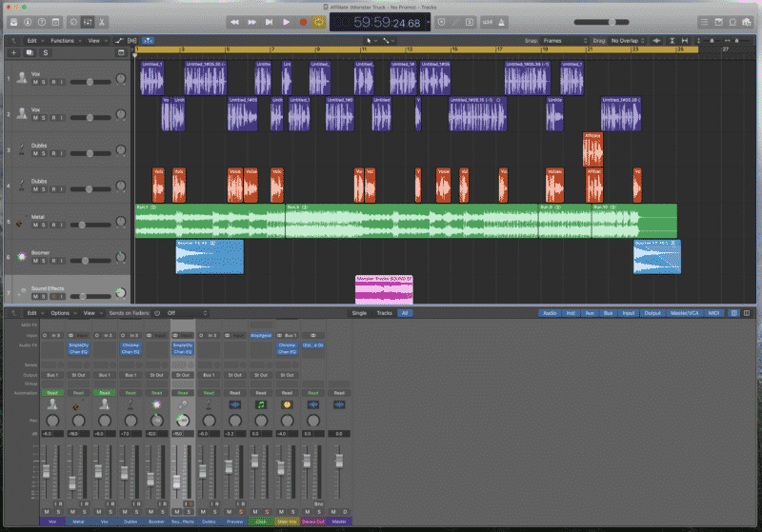Screen dimensions: 762x532
Task: Click the Duplicate Track icon
Action: [30, 52]
